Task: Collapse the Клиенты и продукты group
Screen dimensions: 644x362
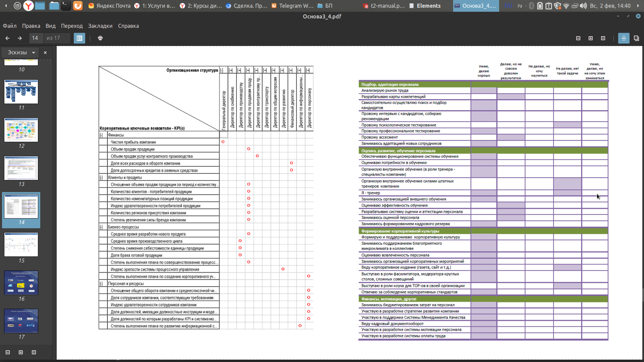Action: (x=101, y=178)
